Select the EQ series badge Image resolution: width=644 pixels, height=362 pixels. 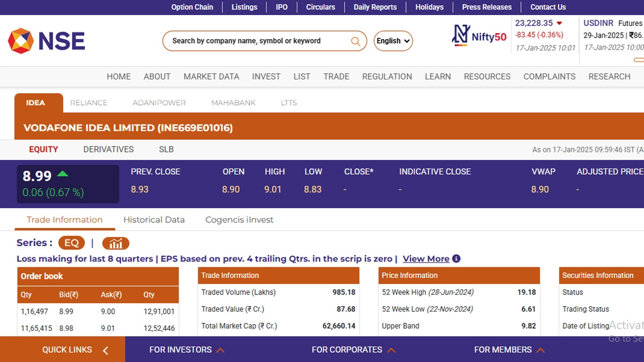click(71, 243)
